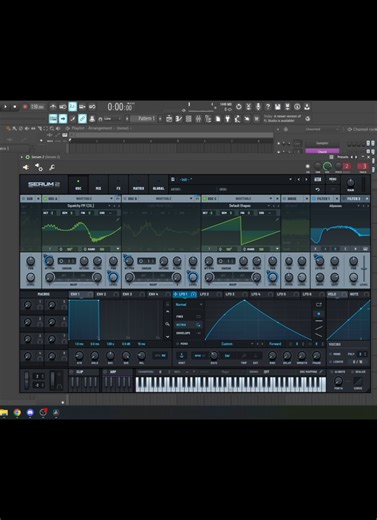Click the OSC MAPPING pencil icon
The image size is (377, 520).
(321, 371)
